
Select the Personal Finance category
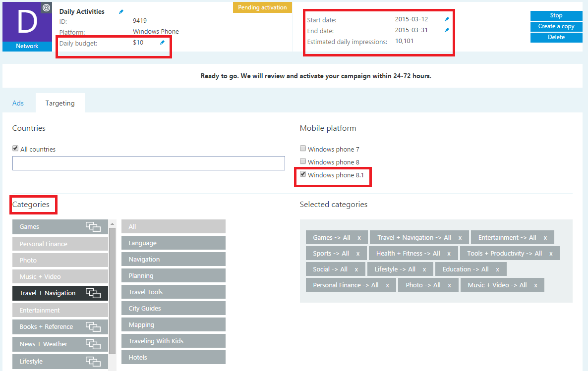point(60,244)
